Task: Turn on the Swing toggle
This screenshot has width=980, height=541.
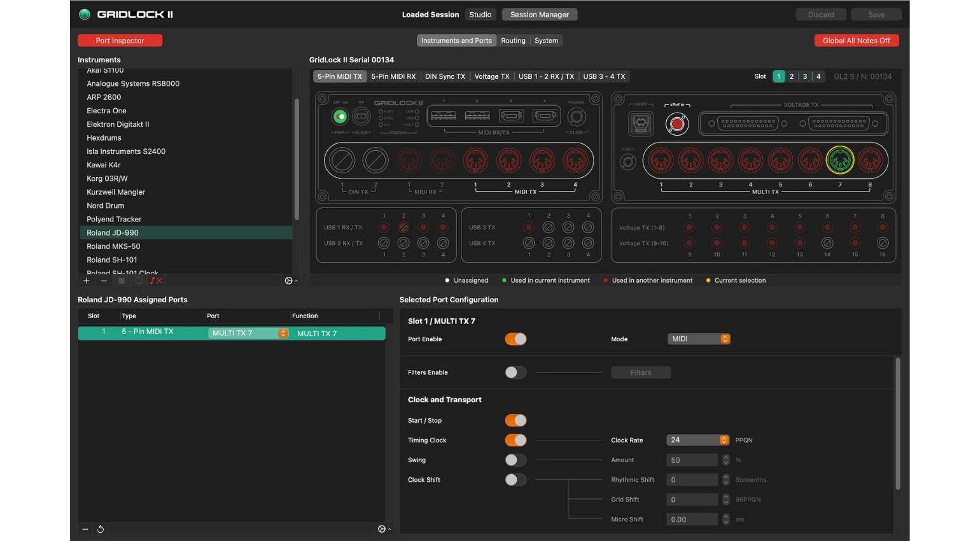Action: pos(515,460)
